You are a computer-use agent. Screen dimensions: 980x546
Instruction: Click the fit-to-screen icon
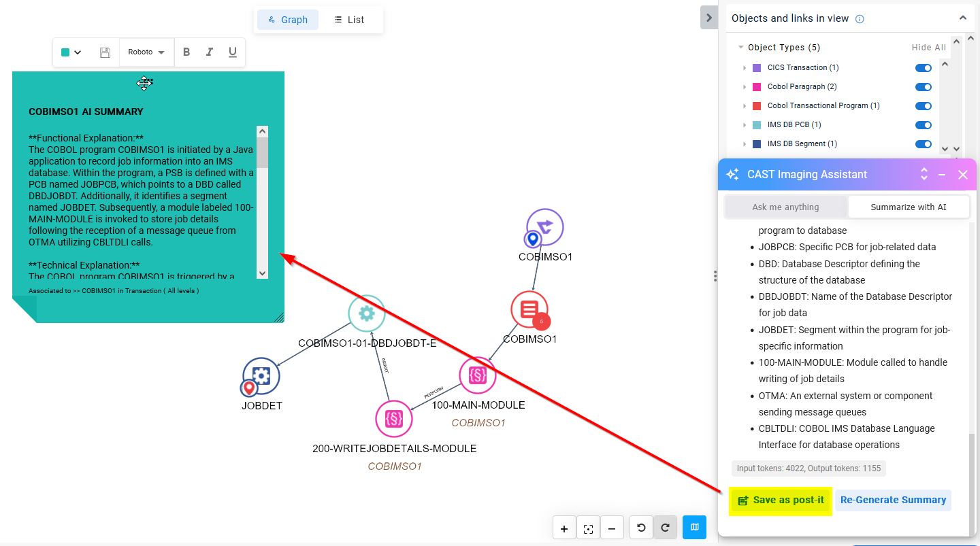588,528
